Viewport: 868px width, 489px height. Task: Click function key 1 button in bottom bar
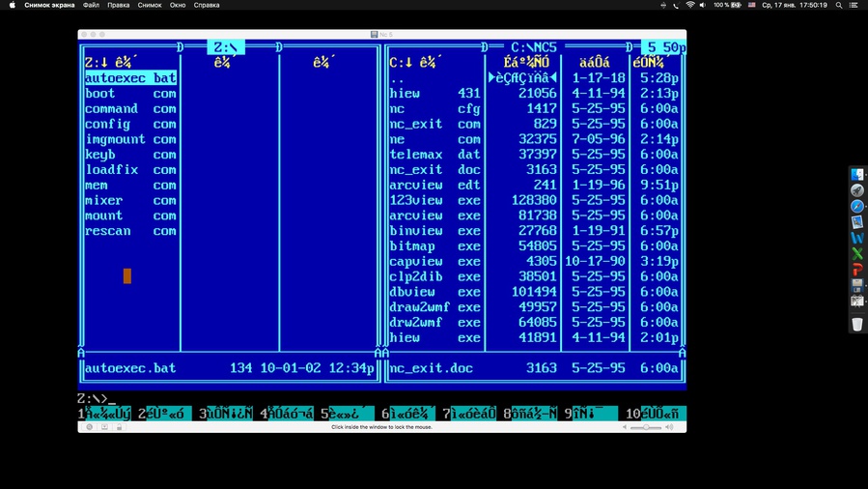pyautogui.click(x=104, y=413)
